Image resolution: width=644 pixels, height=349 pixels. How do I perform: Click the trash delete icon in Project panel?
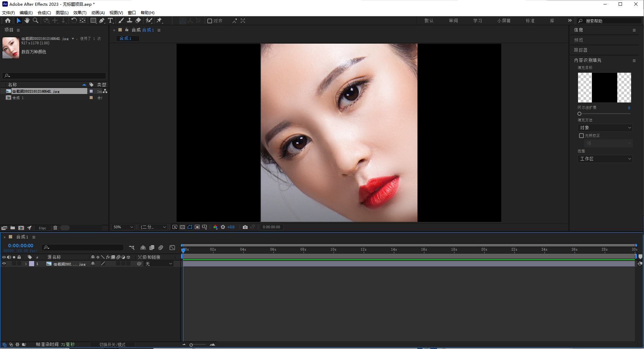[55, 228]
